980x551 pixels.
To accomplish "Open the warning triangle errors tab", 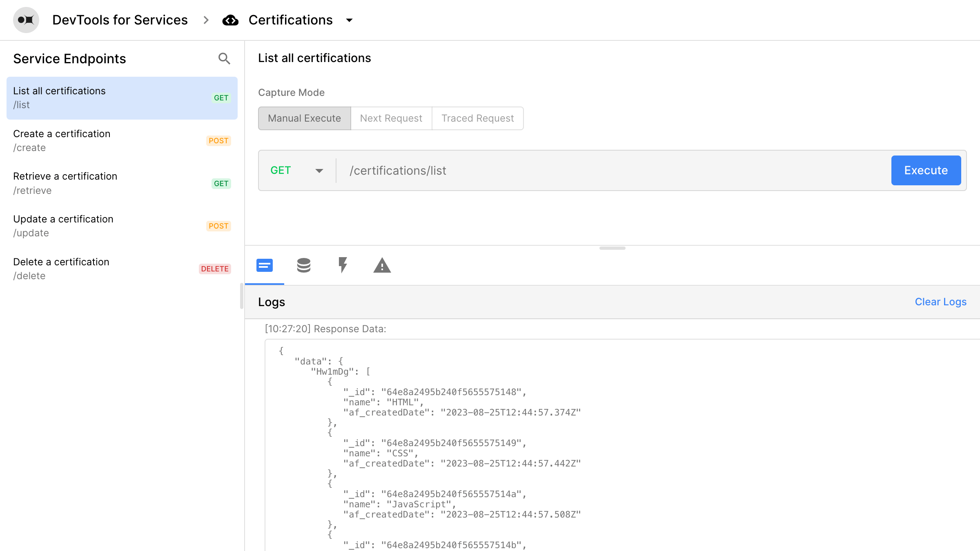I will [382, 265].
